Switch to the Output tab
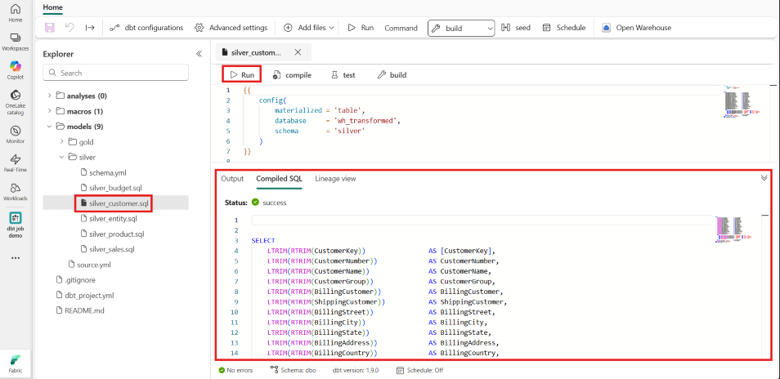Image resolution: width=780 pixels, height=379 pixels. [232, 179]
